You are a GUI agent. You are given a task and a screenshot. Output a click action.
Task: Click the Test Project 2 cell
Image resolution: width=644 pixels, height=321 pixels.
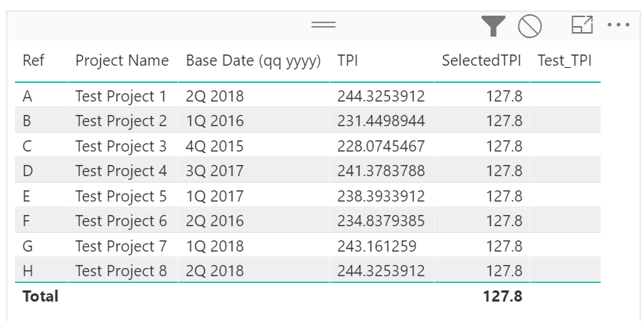(x=121, y=121)
